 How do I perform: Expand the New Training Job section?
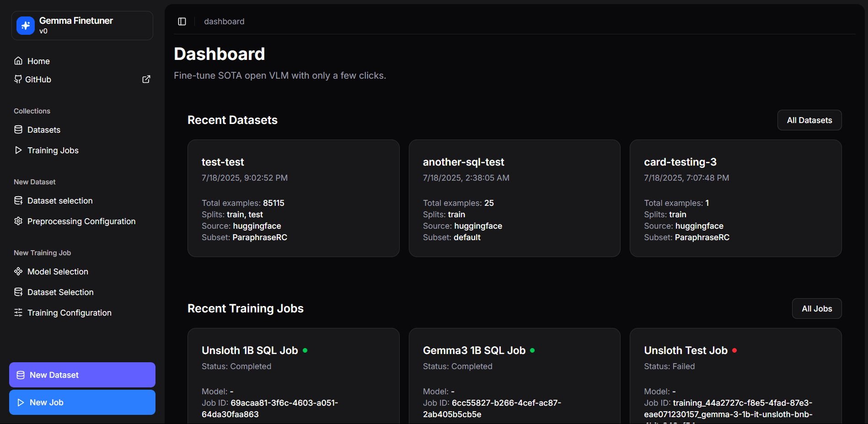(x=42, y=252)
